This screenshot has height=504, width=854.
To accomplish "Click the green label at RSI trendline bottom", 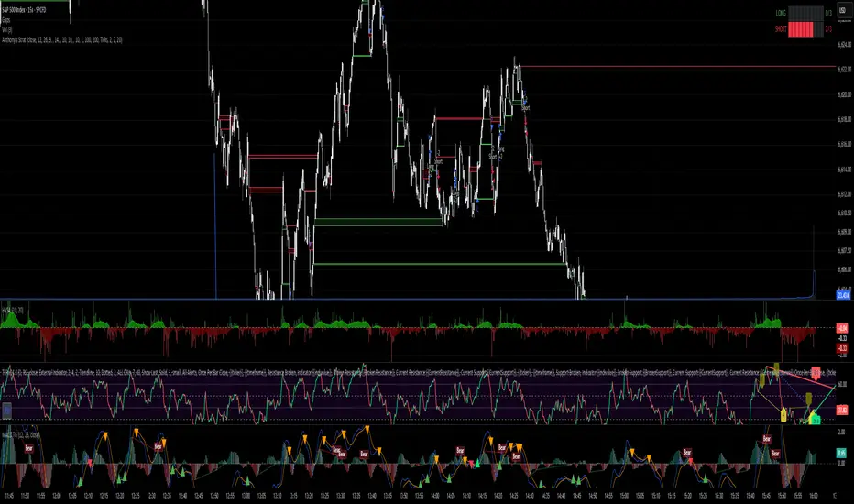I will (815, 419).
